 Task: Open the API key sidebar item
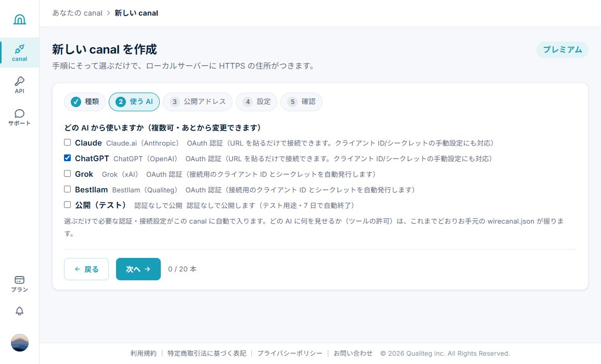click(20, 85)
